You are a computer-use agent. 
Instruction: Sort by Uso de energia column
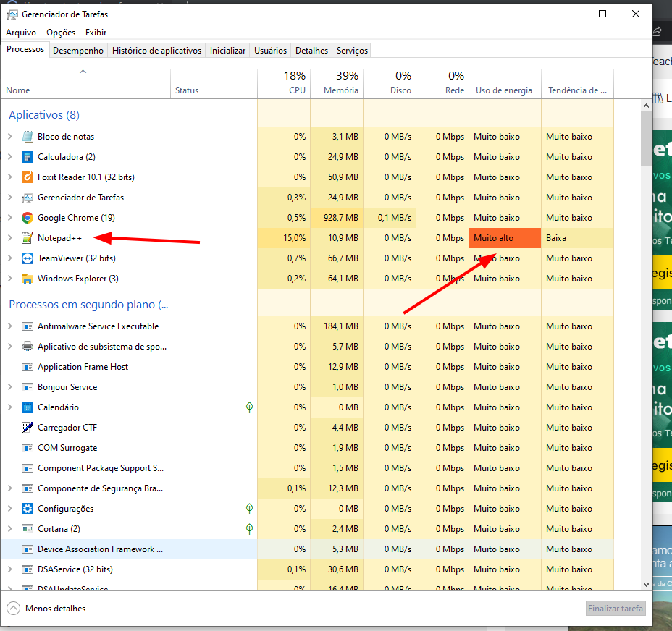(x=505, y=83)
